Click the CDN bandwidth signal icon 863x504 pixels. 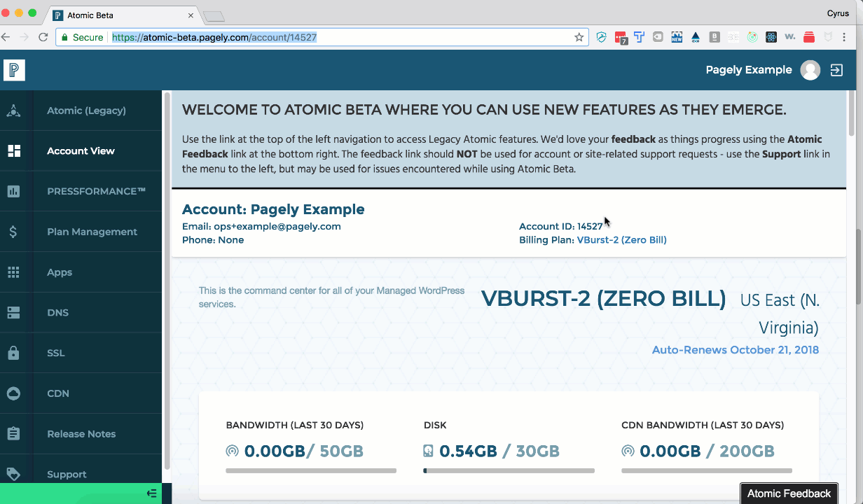pos(628,451)
